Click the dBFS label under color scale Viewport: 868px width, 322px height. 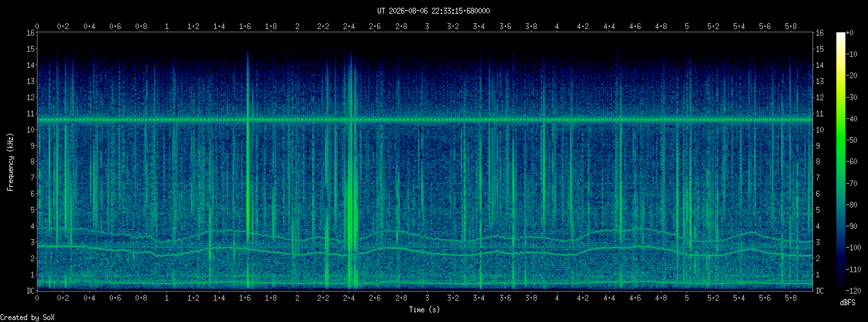tap(848, 303)
